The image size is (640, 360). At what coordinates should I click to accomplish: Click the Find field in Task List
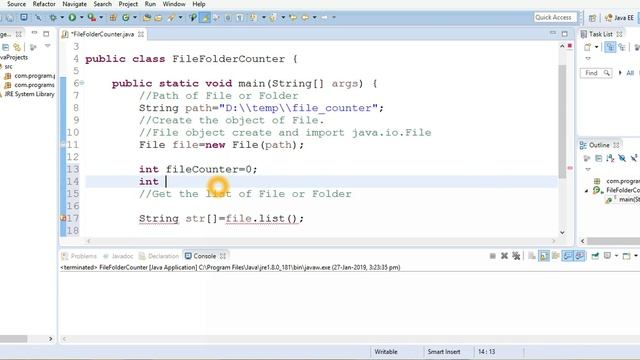point(596,73)
